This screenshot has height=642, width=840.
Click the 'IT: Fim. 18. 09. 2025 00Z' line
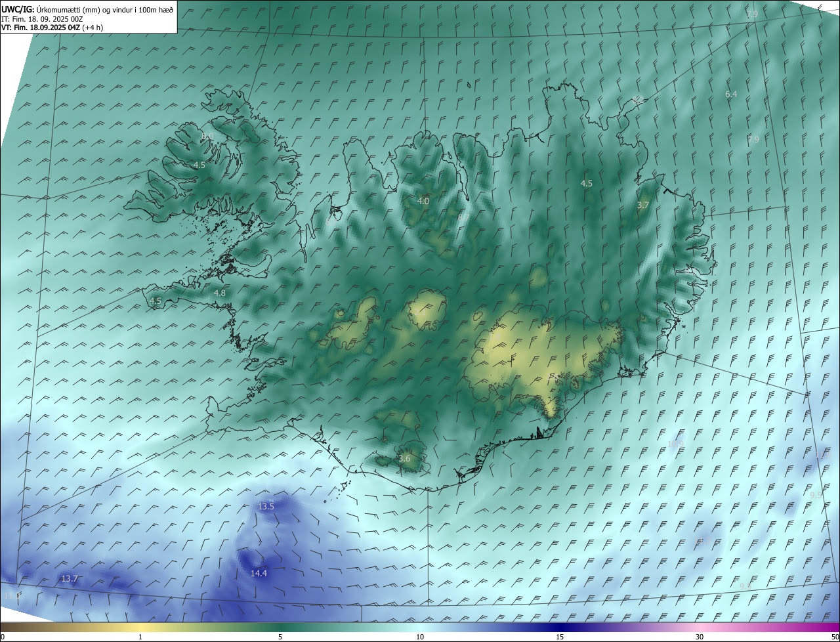(x=42, y=19)
